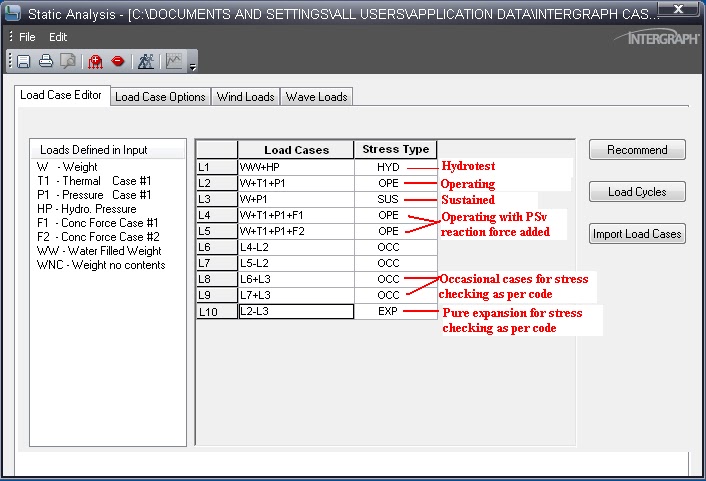Select 'WW - Water Filled Weight' entry
706x481 pixels.
[99, 250]
